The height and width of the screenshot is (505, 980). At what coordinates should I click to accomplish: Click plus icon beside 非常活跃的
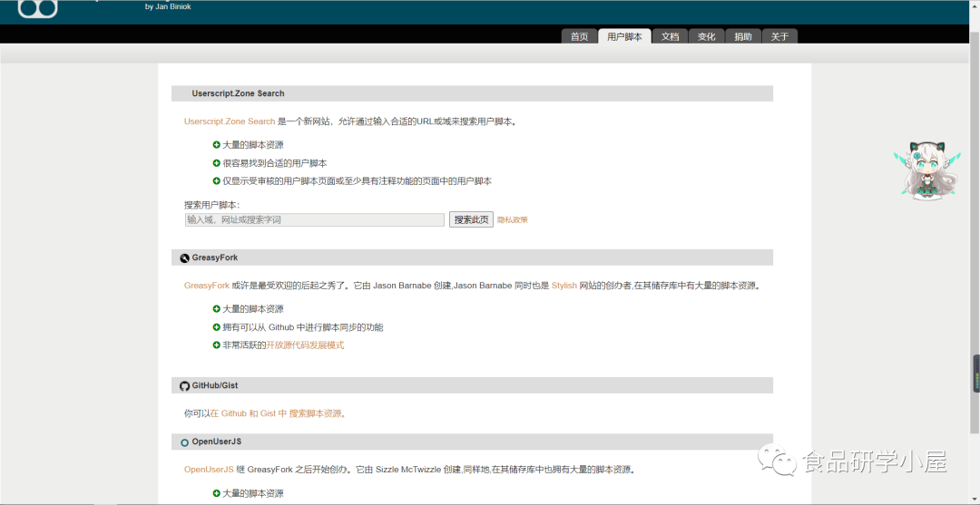click(x=216, y=345)
